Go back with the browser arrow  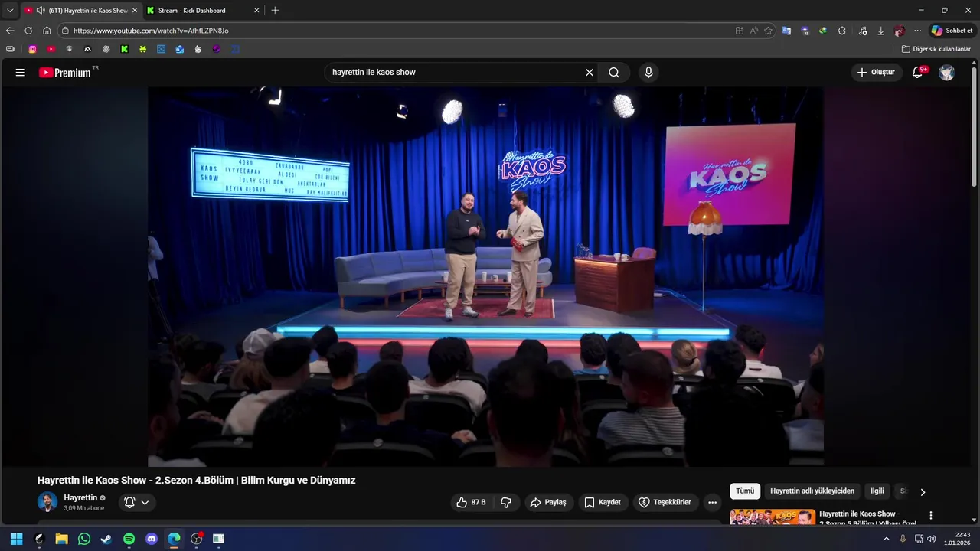(10, 31)
